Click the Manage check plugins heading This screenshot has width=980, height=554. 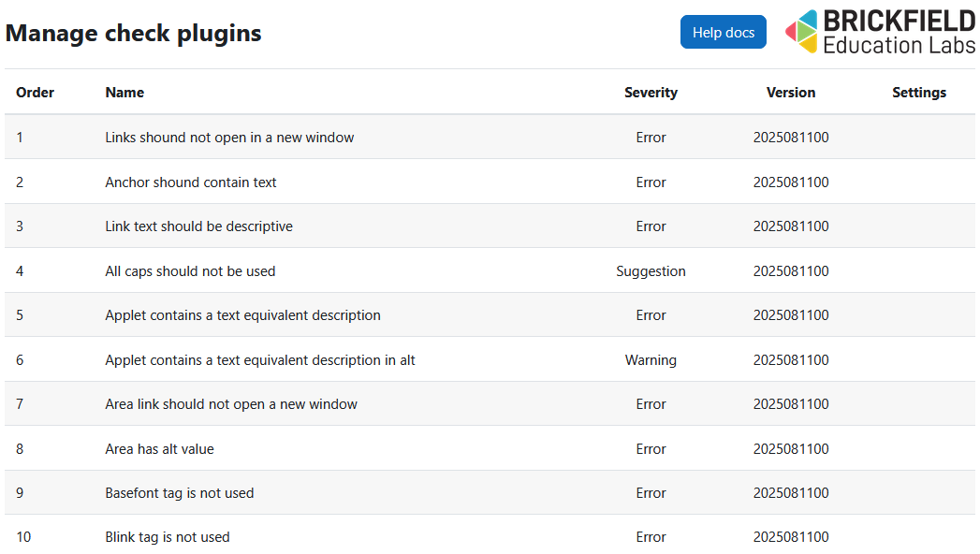pos(133,33)
